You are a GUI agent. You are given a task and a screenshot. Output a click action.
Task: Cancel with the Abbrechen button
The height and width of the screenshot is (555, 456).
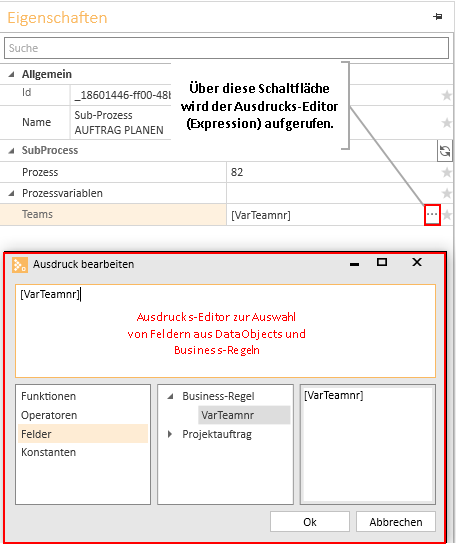[396, 522]
